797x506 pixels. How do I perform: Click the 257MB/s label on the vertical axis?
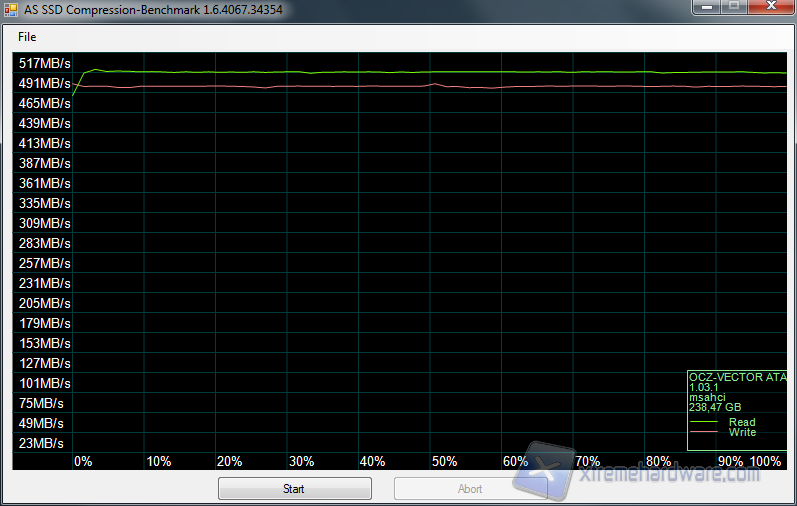point(44,263)
